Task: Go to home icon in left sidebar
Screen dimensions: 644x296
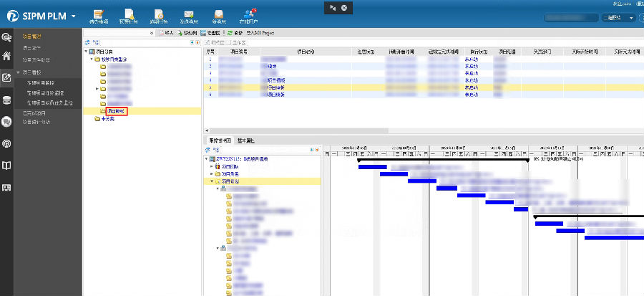Action: coord(7,56)
